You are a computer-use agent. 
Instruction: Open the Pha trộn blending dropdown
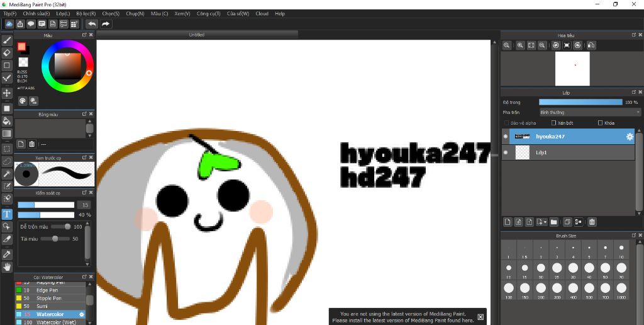click(590, 112)
